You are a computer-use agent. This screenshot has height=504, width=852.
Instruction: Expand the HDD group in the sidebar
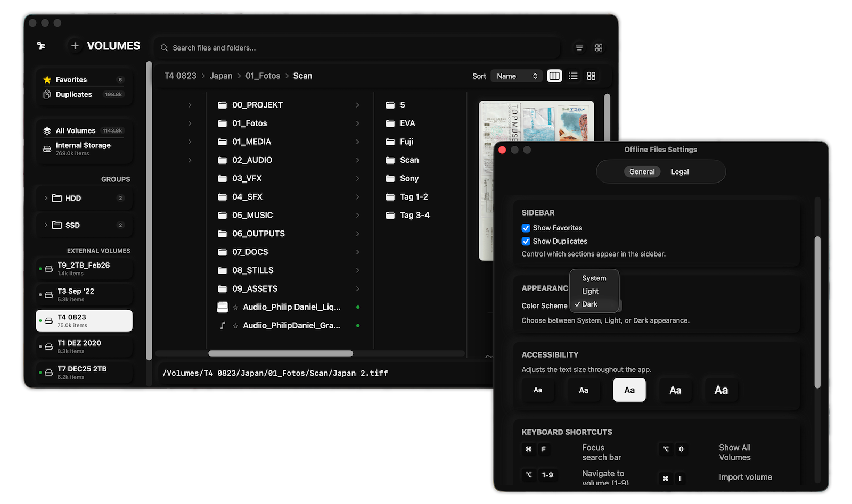click(x=46, y=198)
